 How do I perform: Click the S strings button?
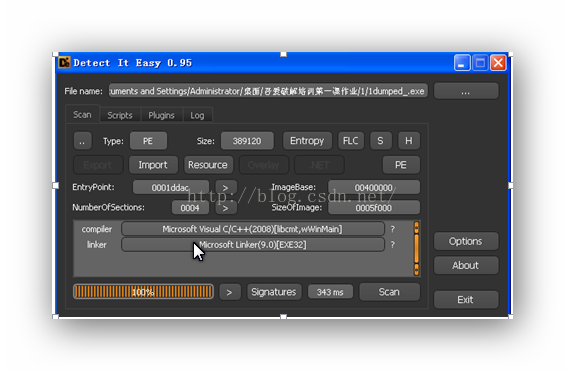click(381, 141)
